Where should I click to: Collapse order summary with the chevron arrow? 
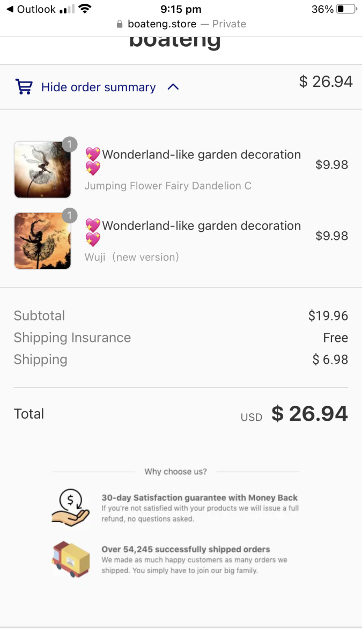click(x=173, y=87)
